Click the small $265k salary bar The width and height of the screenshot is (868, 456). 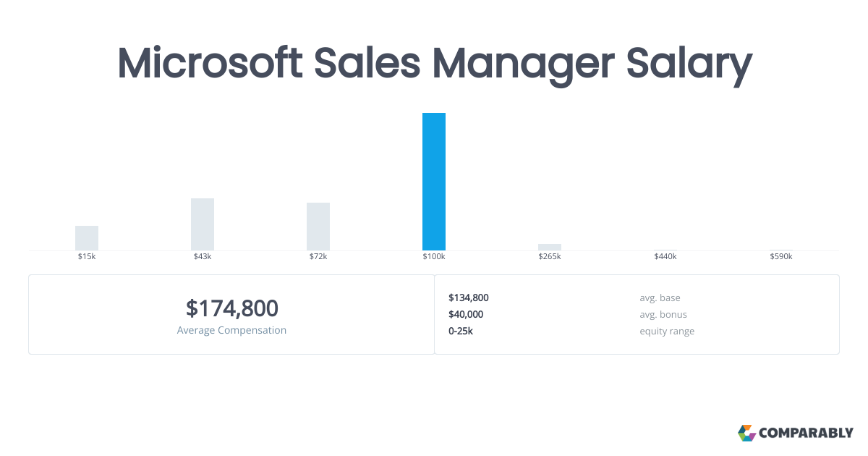[x=550, y=247]
